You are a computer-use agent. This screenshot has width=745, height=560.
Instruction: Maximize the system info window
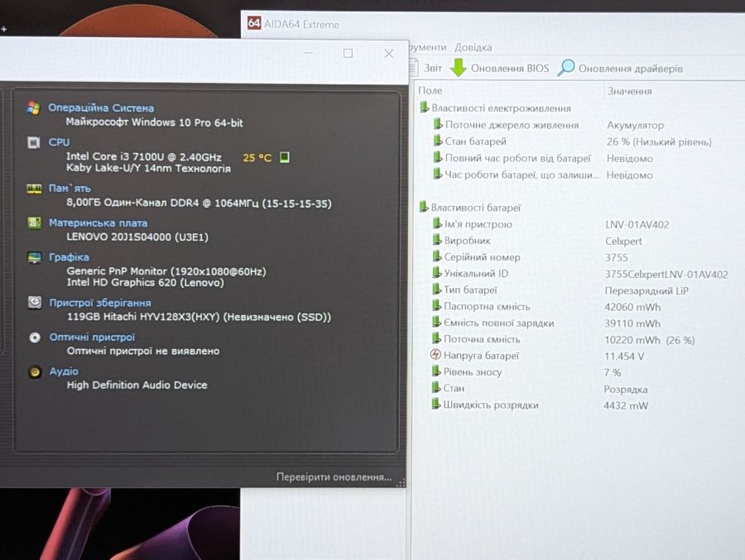tap(348, 53)
